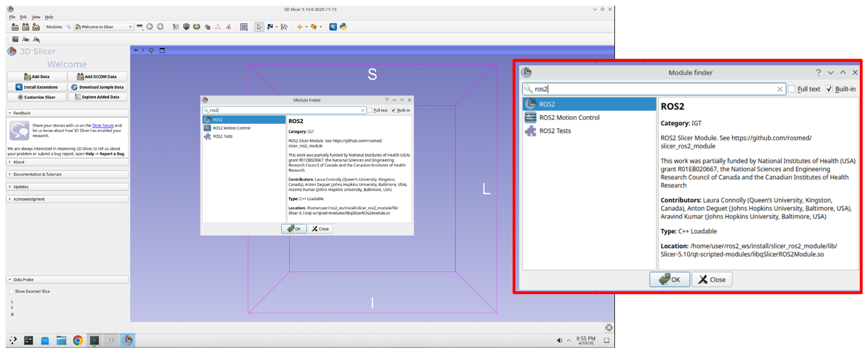The height and width of the screenshot is (353, 868).
Task: Select the place markup point tool
Action: [299, 27]
